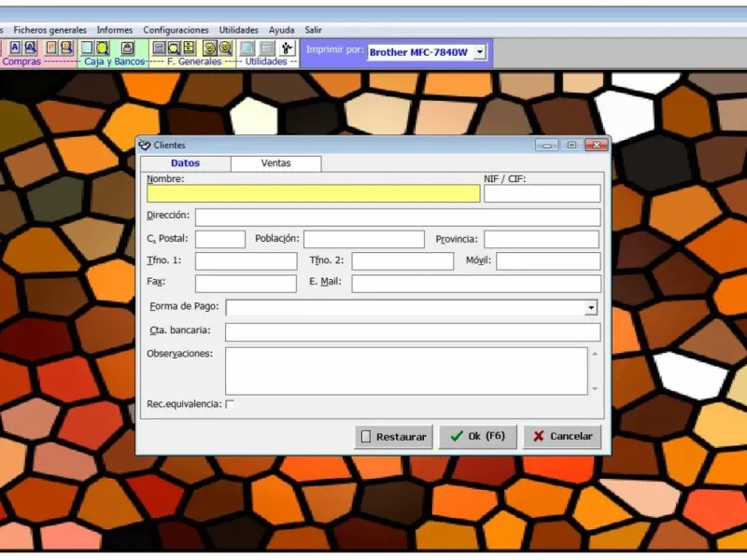This screenshot has height=560, width=747.
Task: Open the Configuraciones menu
Action: 176,30
